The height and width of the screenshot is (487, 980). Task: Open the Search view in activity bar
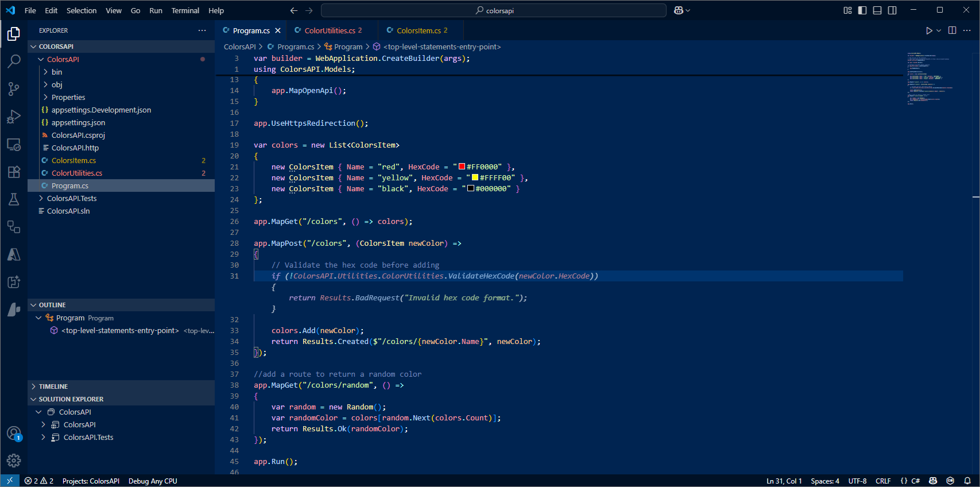pyautogui.click(x=14, y=61)
